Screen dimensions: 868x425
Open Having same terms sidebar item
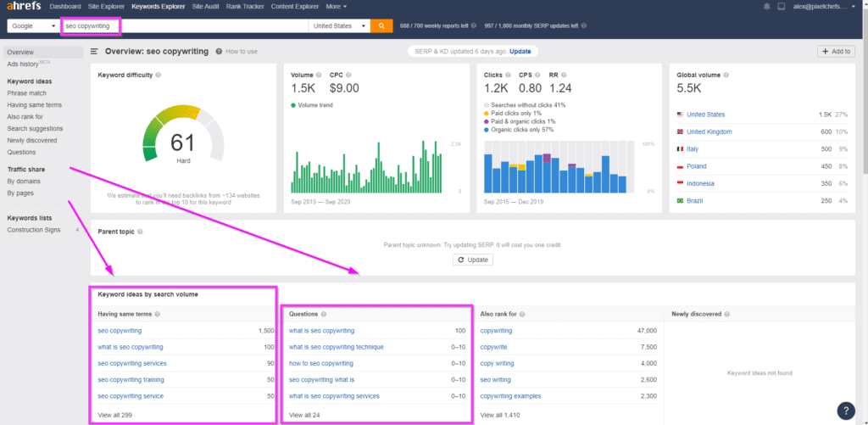pos(34,104)
